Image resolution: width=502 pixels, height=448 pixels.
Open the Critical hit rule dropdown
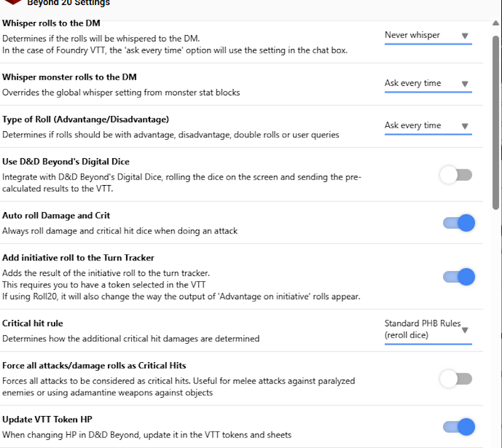point(427,329)
